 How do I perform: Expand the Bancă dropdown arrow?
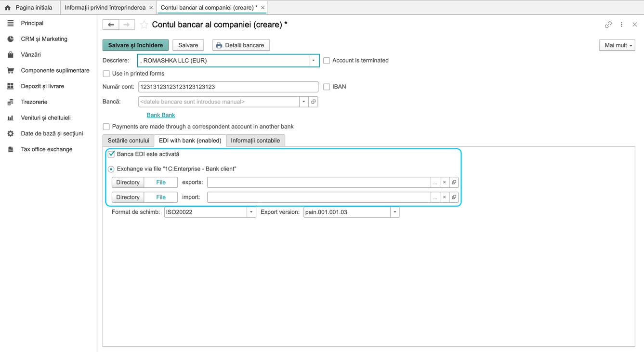pyautogui.click(x=304, y=102)
